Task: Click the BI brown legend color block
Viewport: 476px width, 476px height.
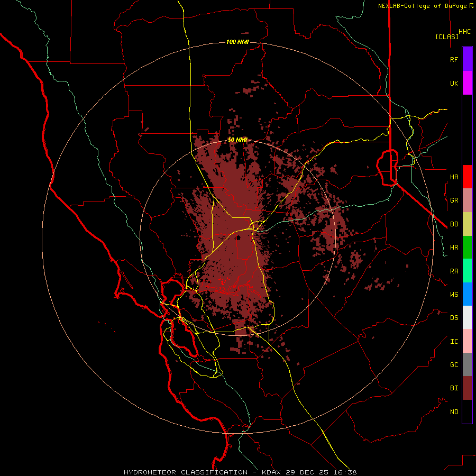Action: tap(467, 388)
